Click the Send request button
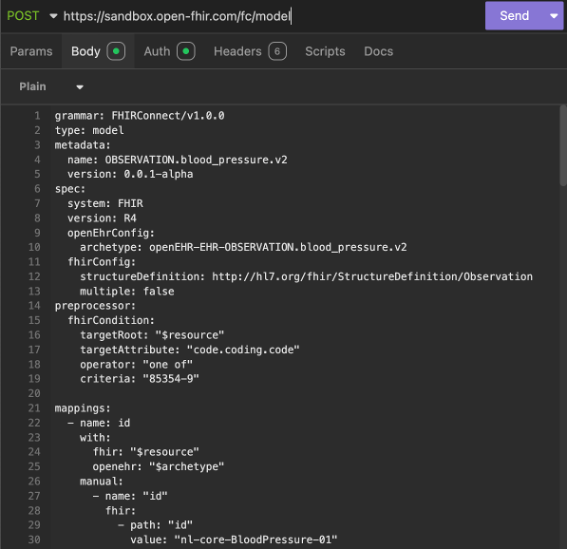 514,16
